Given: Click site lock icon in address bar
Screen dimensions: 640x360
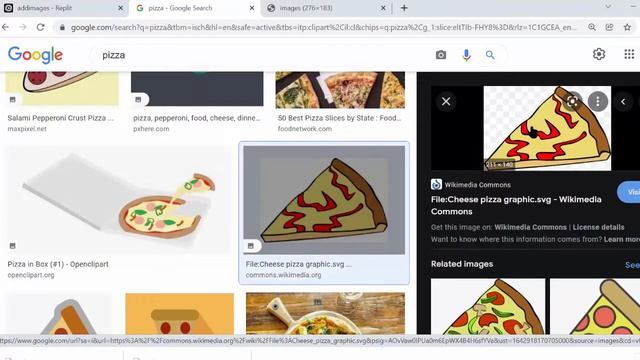Looking at the screenshot, I should (62, 27).
